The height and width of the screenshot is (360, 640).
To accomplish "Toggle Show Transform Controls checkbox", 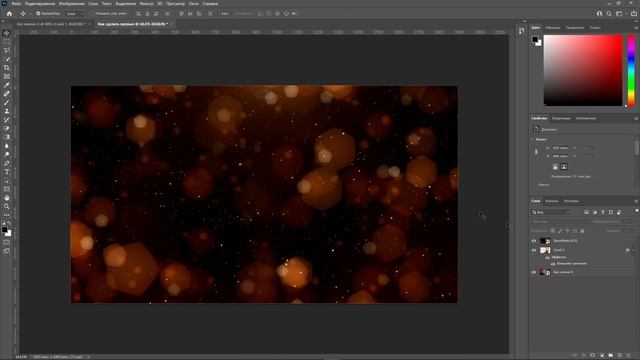I will (91, 13).
